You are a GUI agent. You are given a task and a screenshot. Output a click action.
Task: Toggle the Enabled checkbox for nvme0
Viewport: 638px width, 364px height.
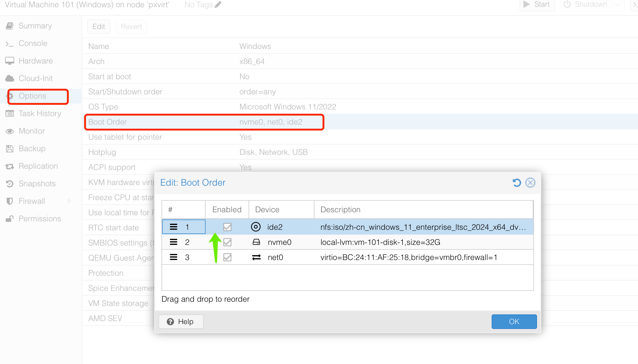point(227,242)
